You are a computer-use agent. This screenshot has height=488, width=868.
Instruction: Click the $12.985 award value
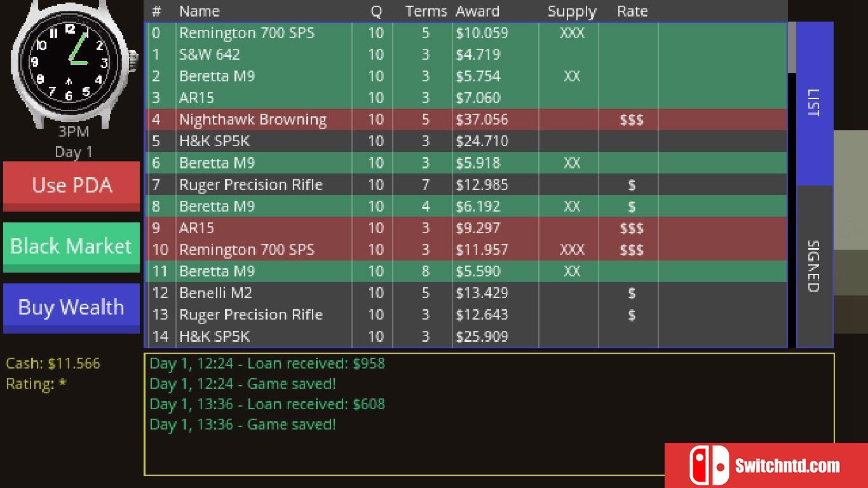tap(482, 184)
